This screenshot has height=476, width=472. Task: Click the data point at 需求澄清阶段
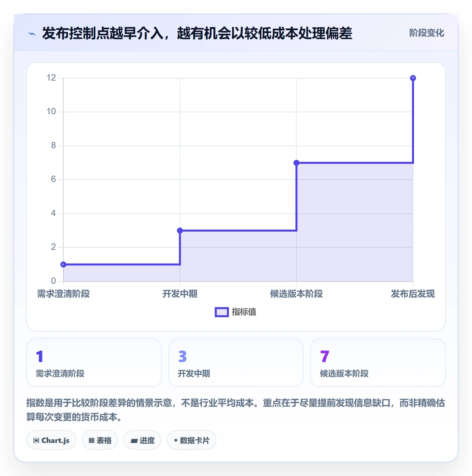pos(63,265)
